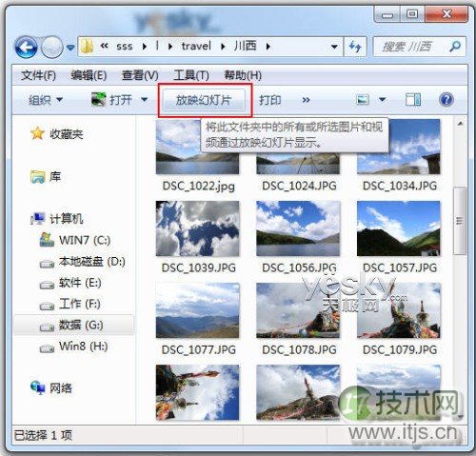
Task: Open the recent pages dropdown arrow
Action: 70,48
